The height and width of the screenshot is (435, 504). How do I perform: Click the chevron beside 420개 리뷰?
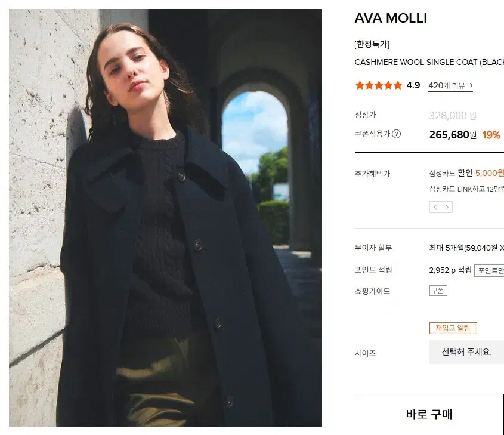pyautogui.click(x=471, y=85)
